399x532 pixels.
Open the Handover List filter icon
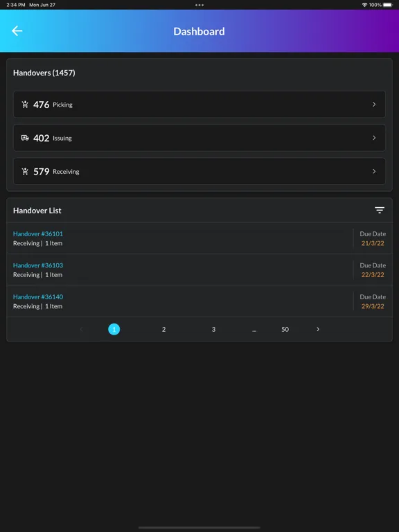(x=380, y=211)
